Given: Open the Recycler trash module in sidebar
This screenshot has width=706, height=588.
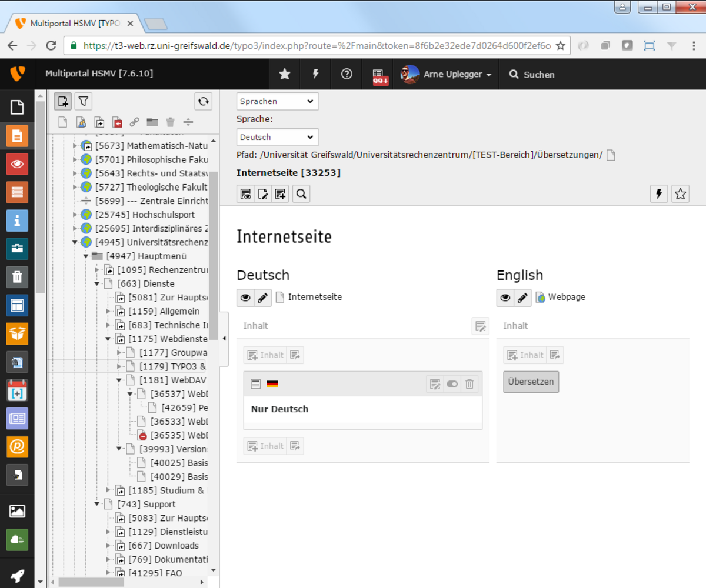Looking at the screenshot, I should click(17, 277).
